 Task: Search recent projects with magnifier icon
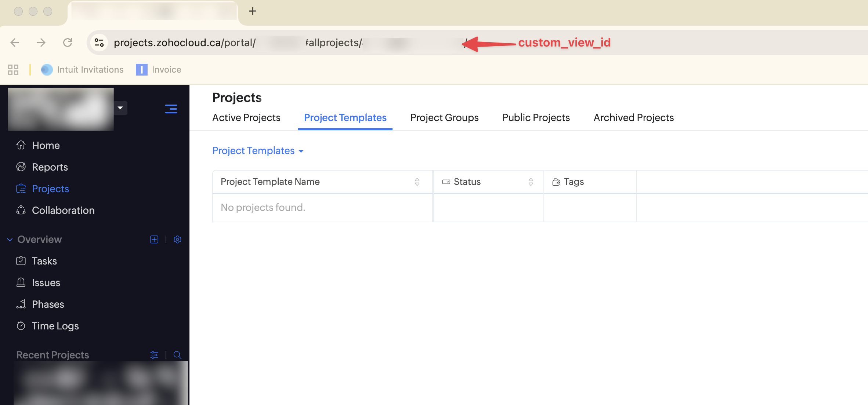[177, 355]
